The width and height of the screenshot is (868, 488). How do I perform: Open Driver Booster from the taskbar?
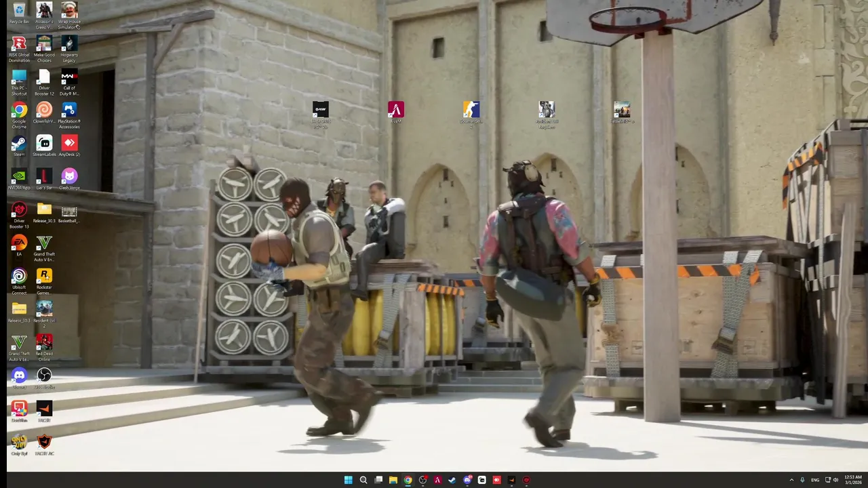click(x=526, y=480)
